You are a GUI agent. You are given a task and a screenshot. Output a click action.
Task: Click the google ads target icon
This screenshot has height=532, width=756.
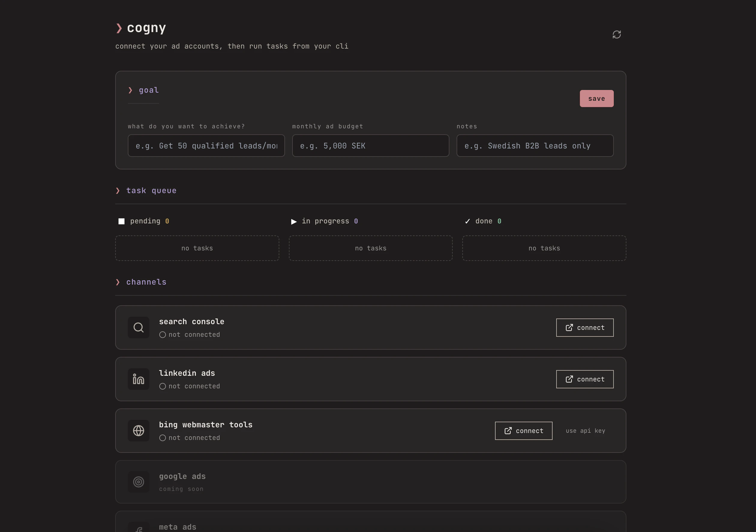tap(139, 482)
